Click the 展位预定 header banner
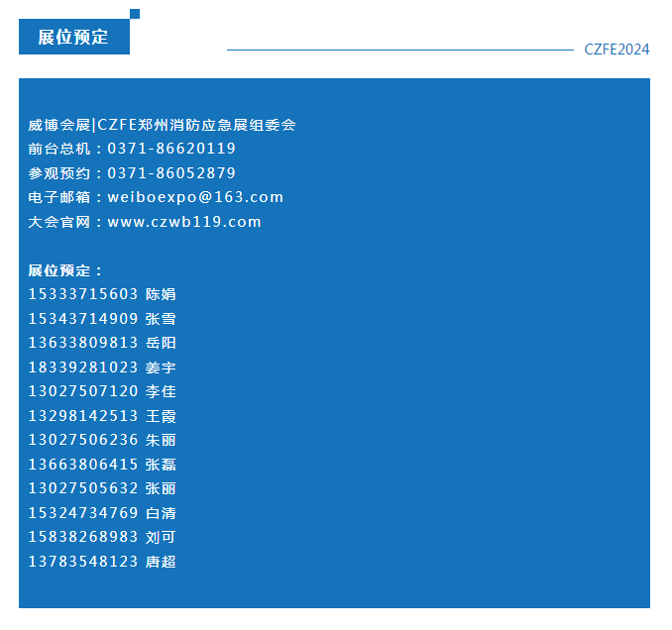This screenshot has width=672, height=630. (x=74, y=37)
